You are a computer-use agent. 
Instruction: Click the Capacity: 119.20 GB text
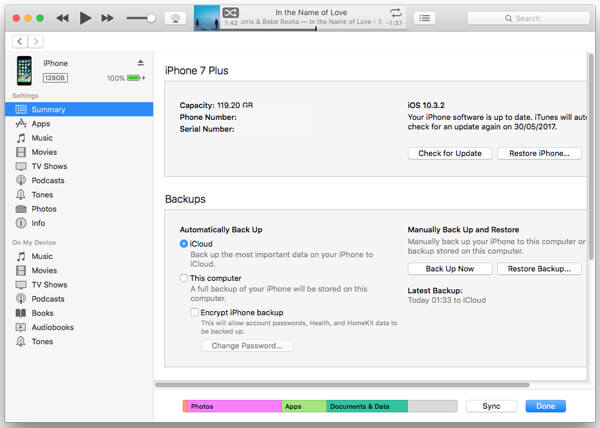click(216, 105)
